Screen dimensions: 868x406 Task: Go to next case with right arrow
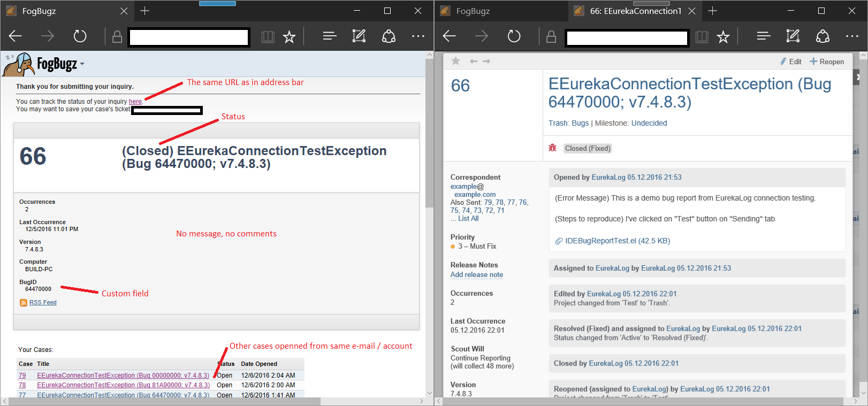pyautogui.click(x=486, y=61)
